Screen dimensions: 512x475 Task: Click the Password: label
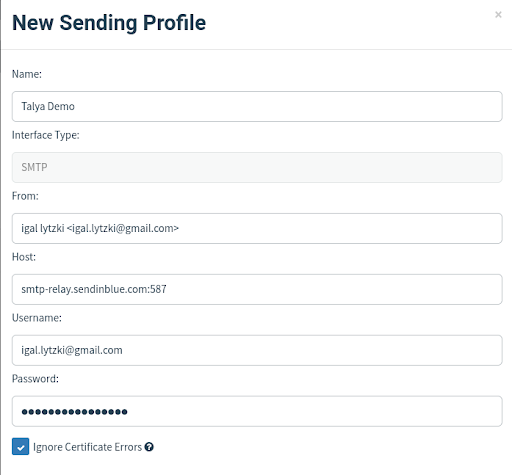click(35, 379)
